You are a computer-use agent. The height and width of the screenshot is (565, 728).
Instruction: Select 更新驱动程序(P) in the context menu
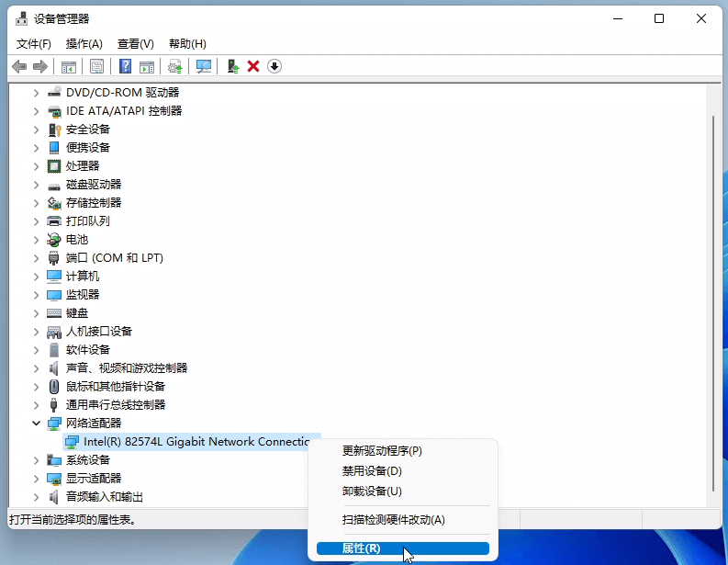tap(382, 451)
